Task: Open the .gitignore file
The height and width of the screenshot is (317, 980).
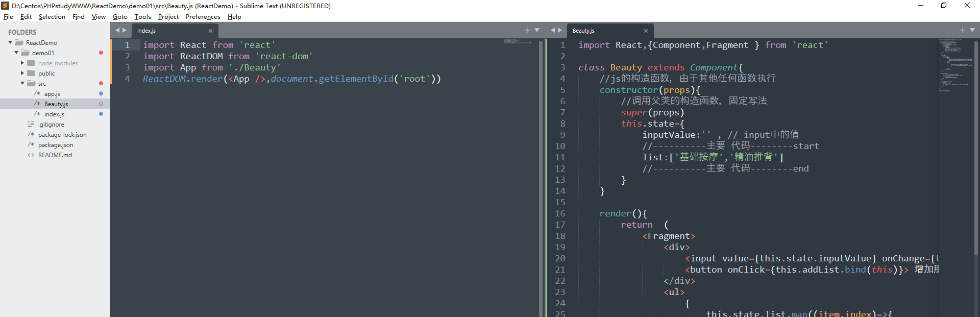Action: click(51, 125)
